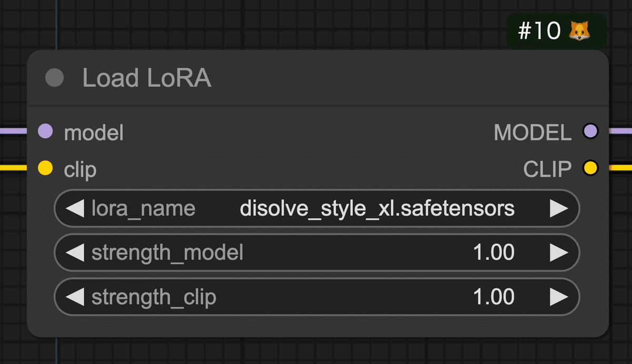Viewport: 632px width, 364px height.
Task: Click the CLIP output label
Action: (547, 169)
